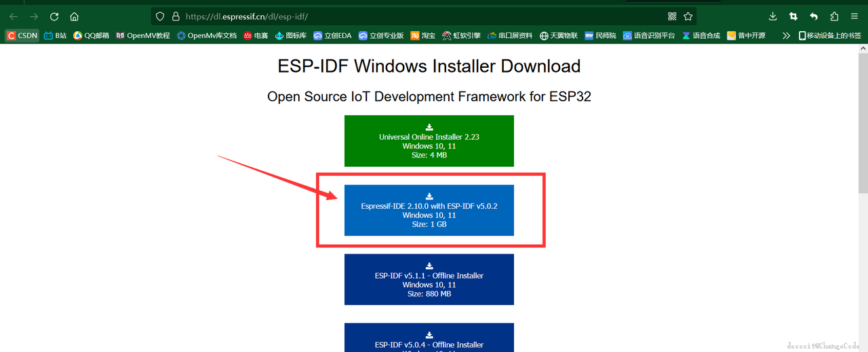Download ESP-IDF v5.1.1 Offline Installer
868x352 pixels.
coord(429,279)
